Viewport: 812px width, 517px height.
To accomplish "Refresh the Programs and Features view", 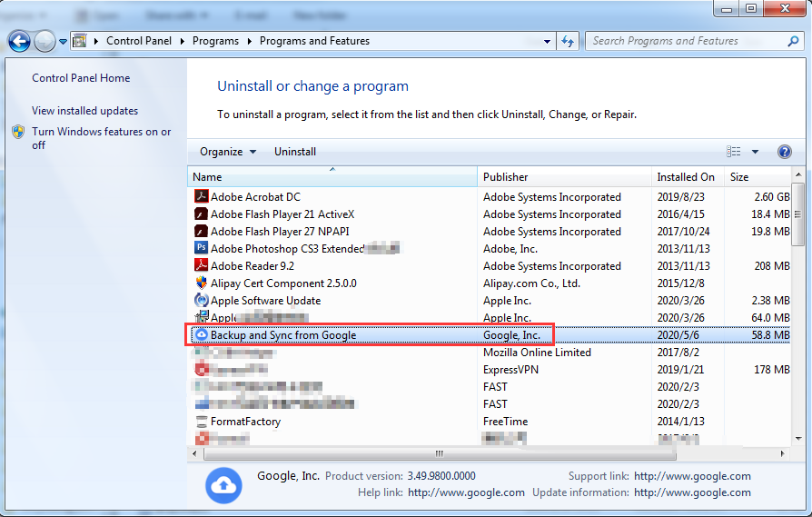I will tap(568, 42).
